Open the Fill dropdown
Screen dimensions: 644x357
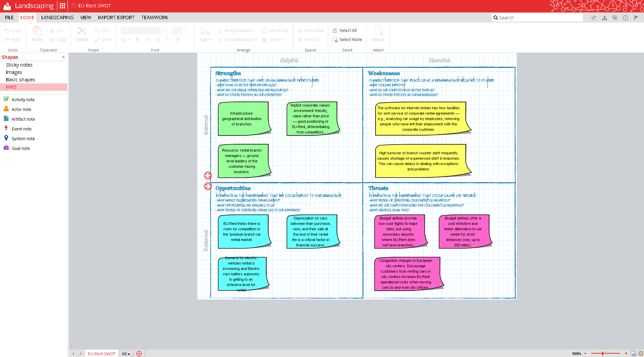point(102,31)
